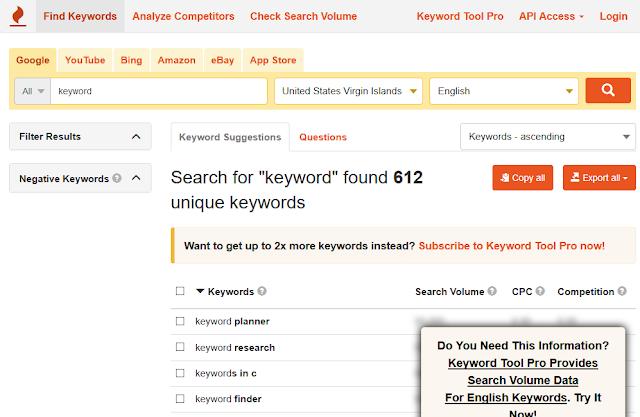Open help icon beside Competition header
Viewport: 640px width, 417px height.
click(622, 291)
